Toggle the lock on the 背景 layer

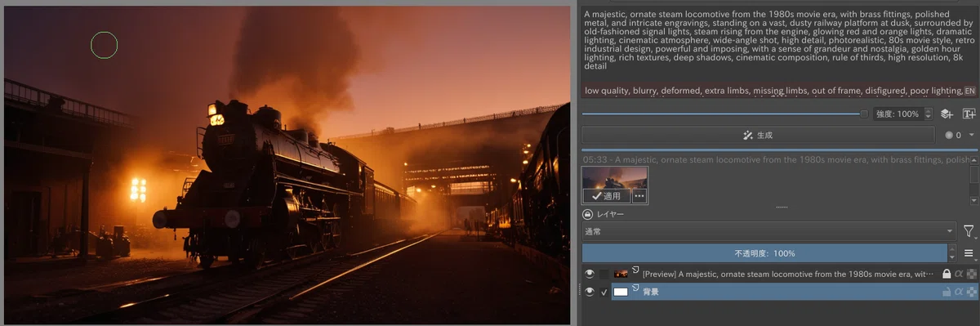pos(947,292)
